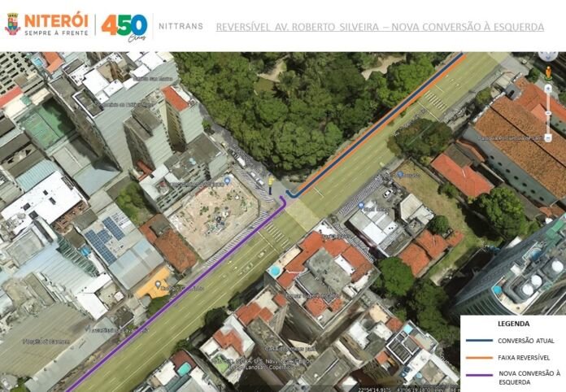Click the blue map pin near construction lot
Screen dimensions: 566x392
pos(227,180)
